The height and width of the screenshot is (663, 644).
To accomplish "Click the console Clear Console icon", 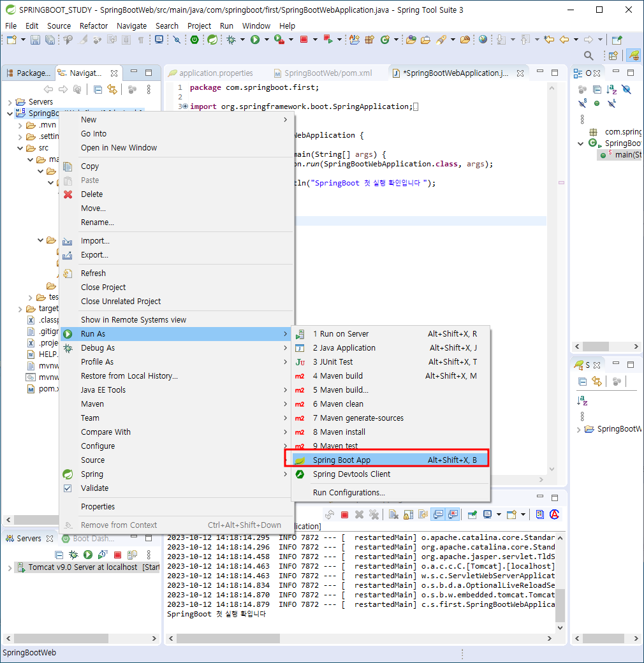I will coord(393,514).
